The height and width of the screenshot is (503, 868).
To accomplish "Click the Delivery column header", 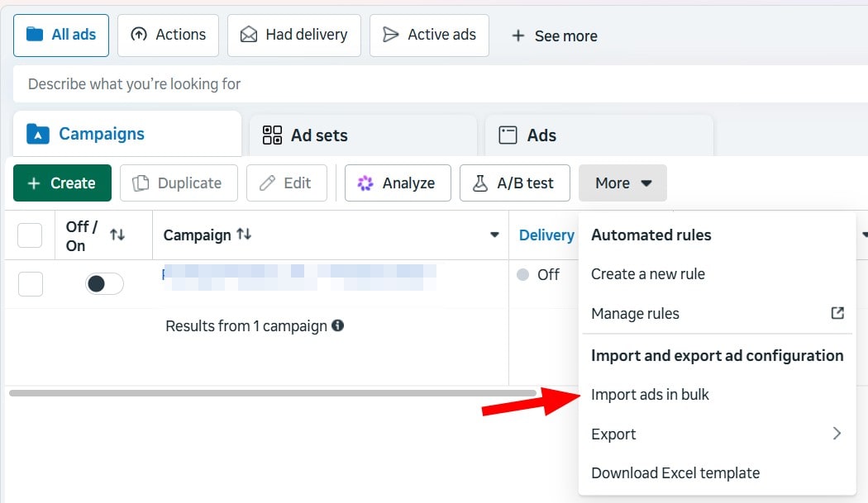I will click(x=546, y=235).
